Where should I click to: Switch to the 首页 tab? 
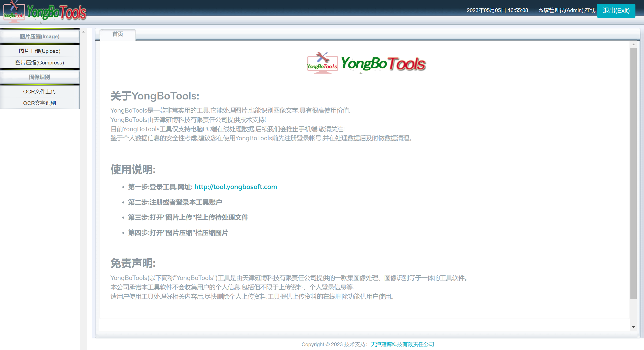point(118,34)
